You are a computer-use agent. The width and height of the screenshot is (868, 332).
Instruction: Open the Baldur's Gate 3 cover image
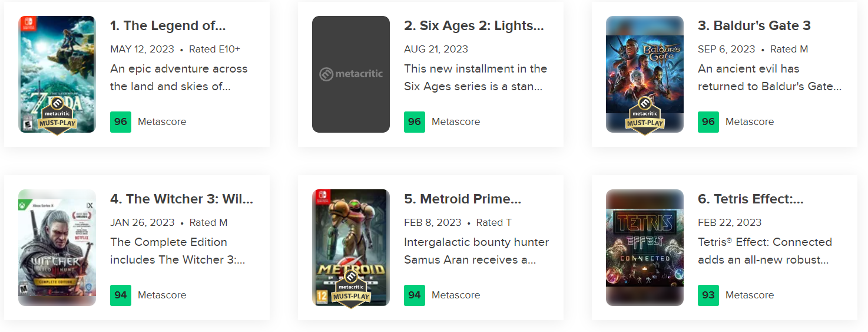645,74
